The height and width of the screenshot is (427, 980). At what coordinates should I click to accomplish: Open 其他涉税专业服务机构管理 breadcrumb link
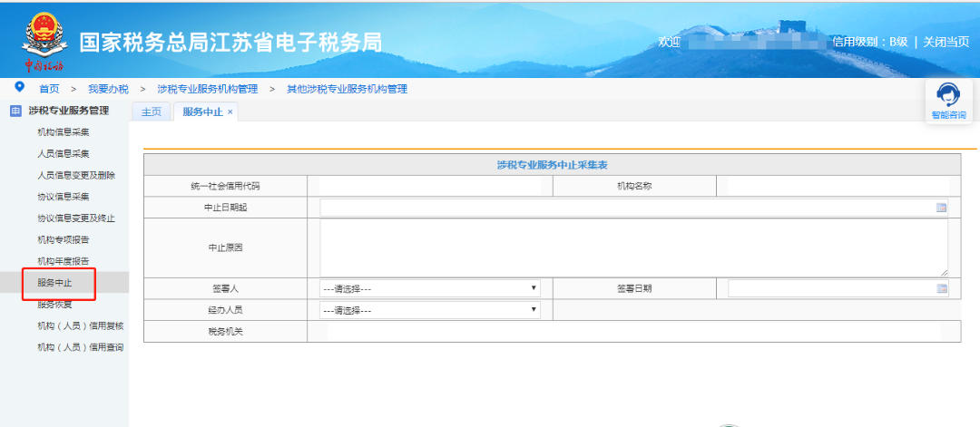(347, 89)
